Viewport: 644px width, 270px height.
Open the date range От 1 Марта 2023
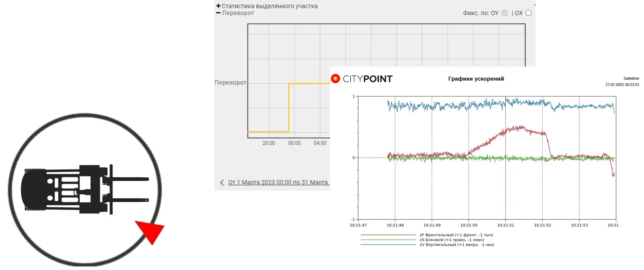tap(278, 182)
